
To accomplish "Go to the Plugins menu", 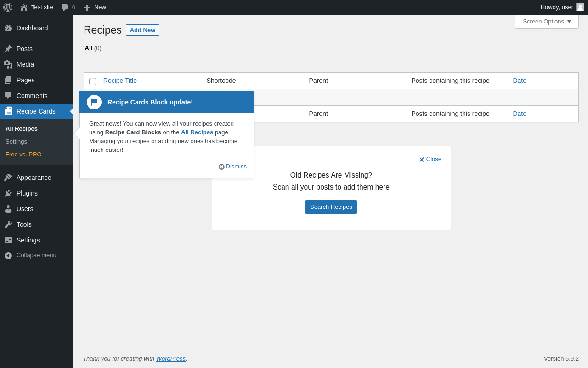I will click(x=37, y=193).
